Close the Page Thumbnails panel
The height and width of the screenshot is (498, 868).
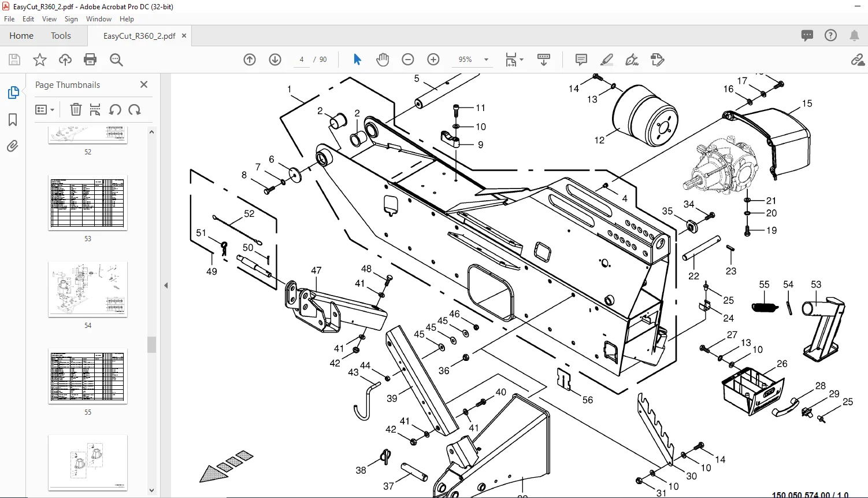point(144,84)
